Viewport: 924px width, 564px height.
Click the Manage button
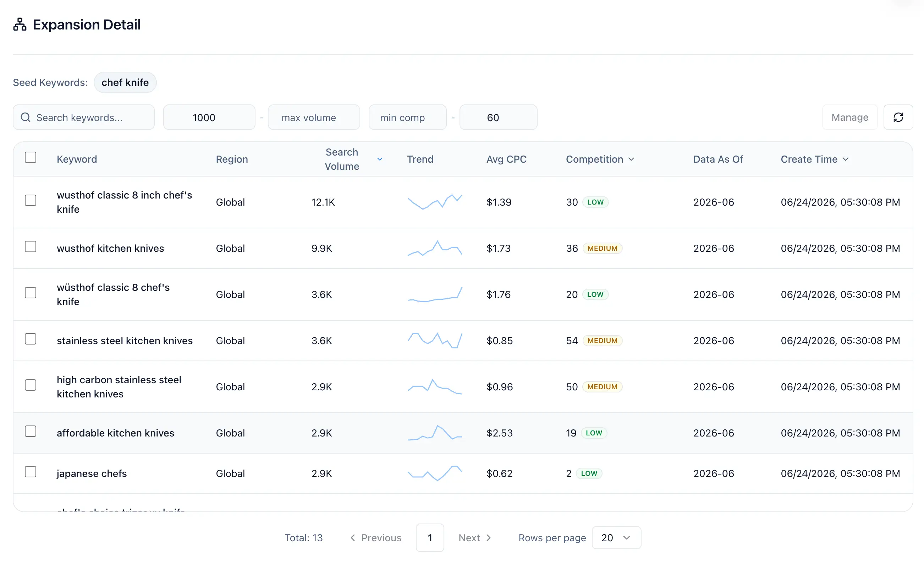click(850, 118)
